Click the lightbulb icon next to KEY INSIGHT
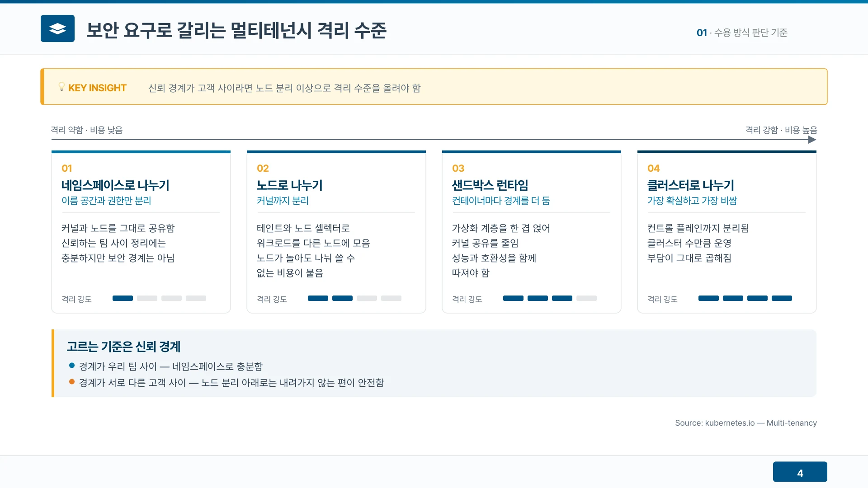This screenshot has width=868, height=488. 61,87
